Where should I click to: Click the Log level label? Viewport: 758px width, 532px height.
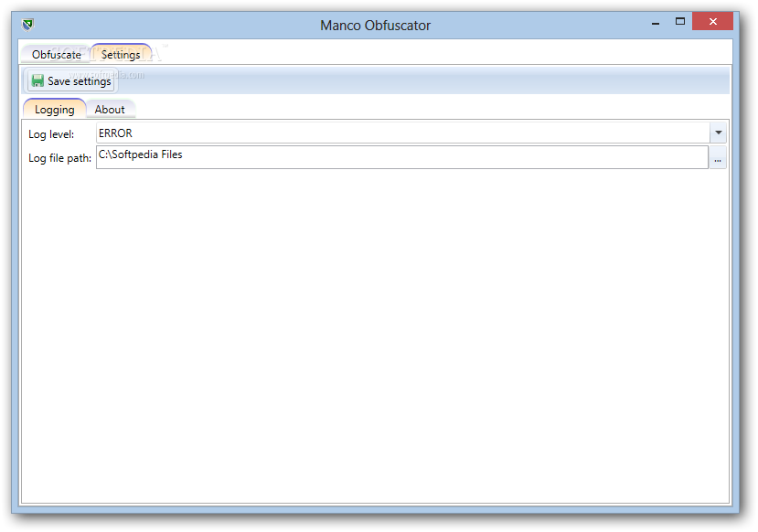(51, 134)
